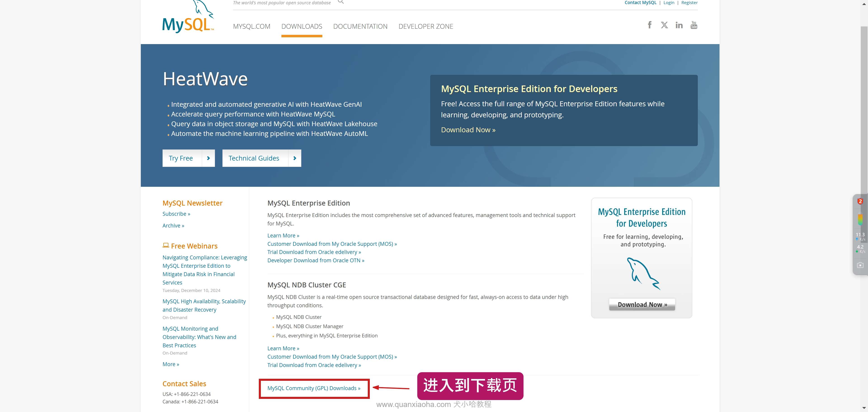Click the Free Webinars heading
The image size is (868, 412).
194,246
